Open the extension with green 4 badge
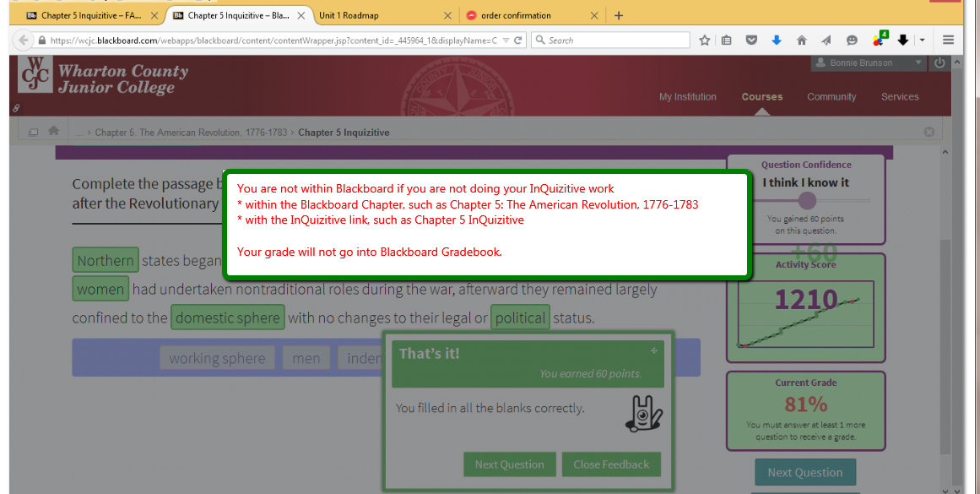Screen dimensions: 980x494 pyautogui.click(x=880, y=39)
